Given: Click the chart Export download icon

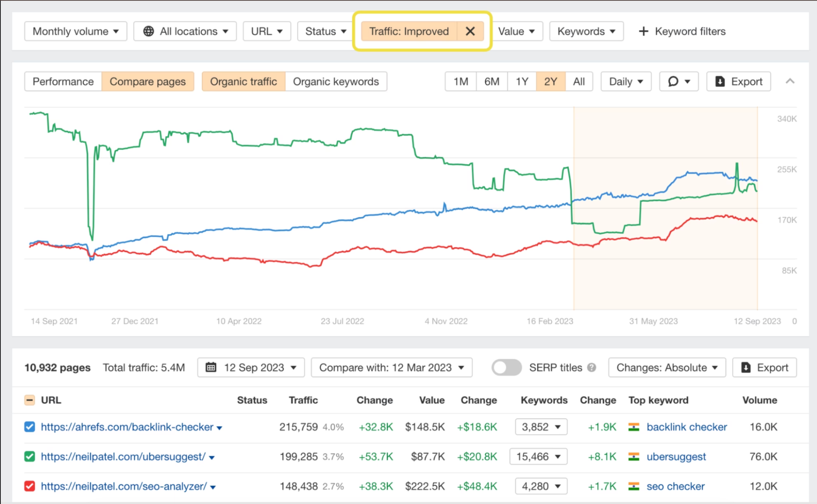Looking at the screenshot, I should pos(720,81).
